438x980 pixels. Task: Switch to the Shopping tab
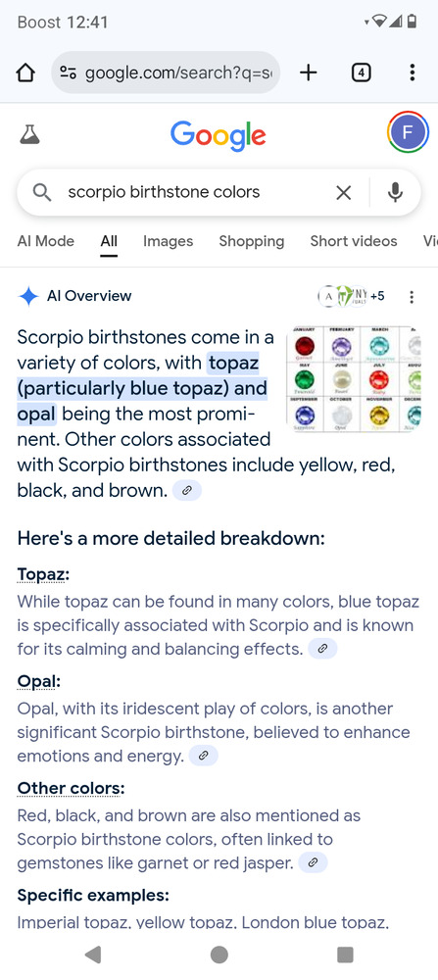click(x=251, y=241)
